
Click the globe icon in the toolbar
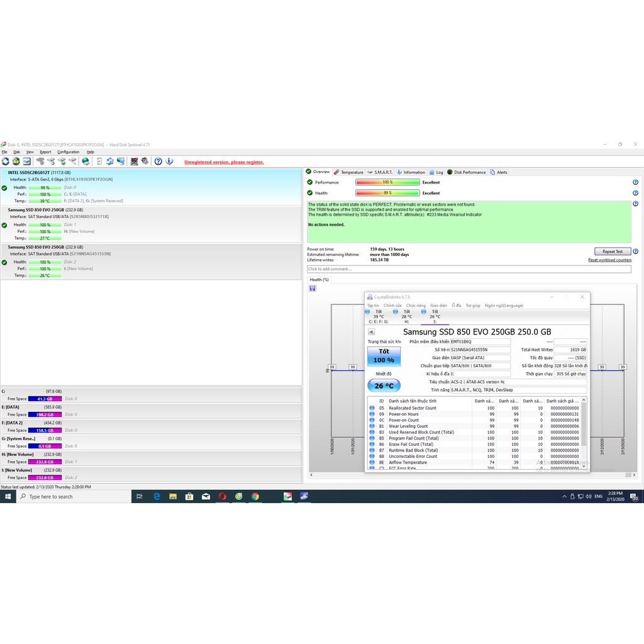(86, 162)
